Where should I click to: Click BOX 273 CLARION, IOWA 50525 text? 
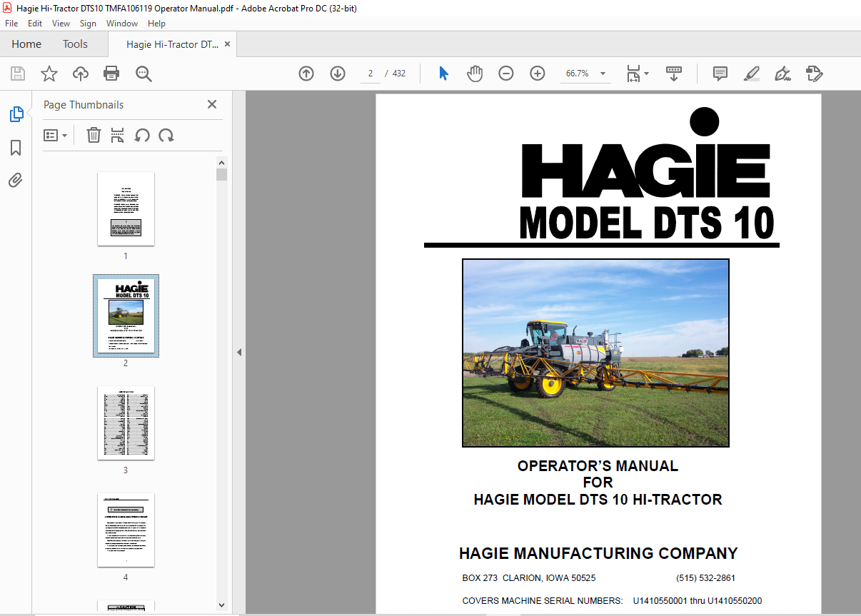pos(529,578)
